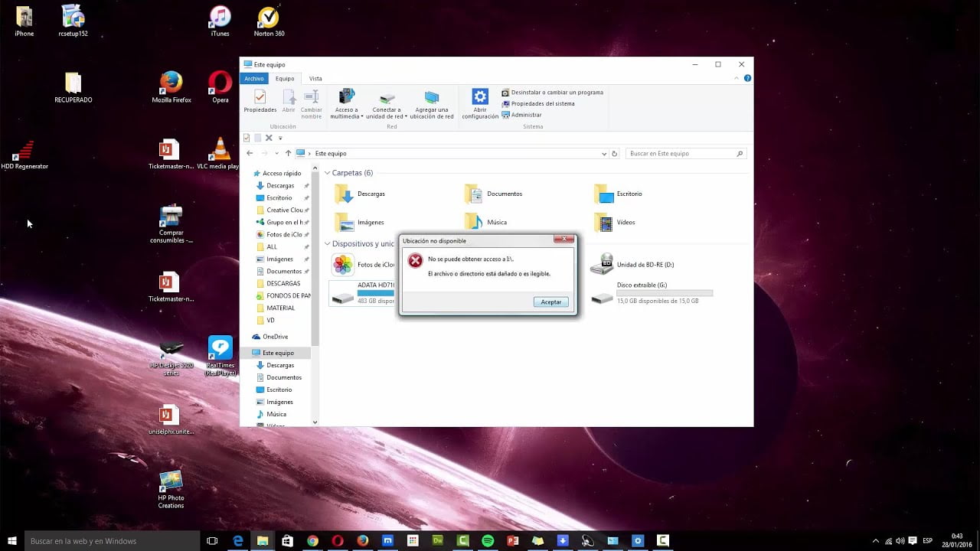The image size is (980, 551).
Task: Select Música under Este equipo in sidebar
Action: 271,414
